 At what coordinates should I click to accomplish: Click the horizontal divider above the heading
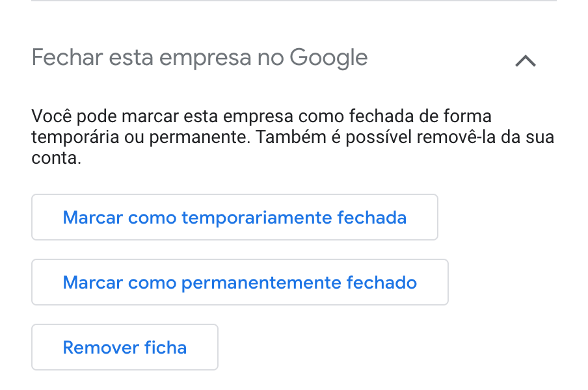[x=294, y=1]
